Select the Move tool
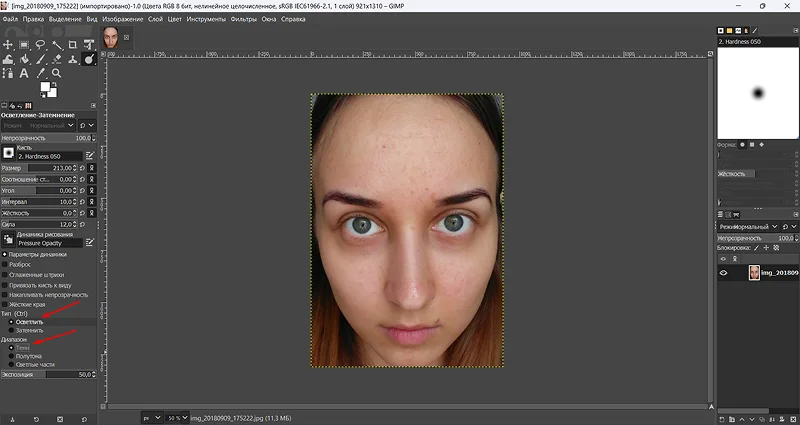The image size is (800, 425). coord(8,45)
